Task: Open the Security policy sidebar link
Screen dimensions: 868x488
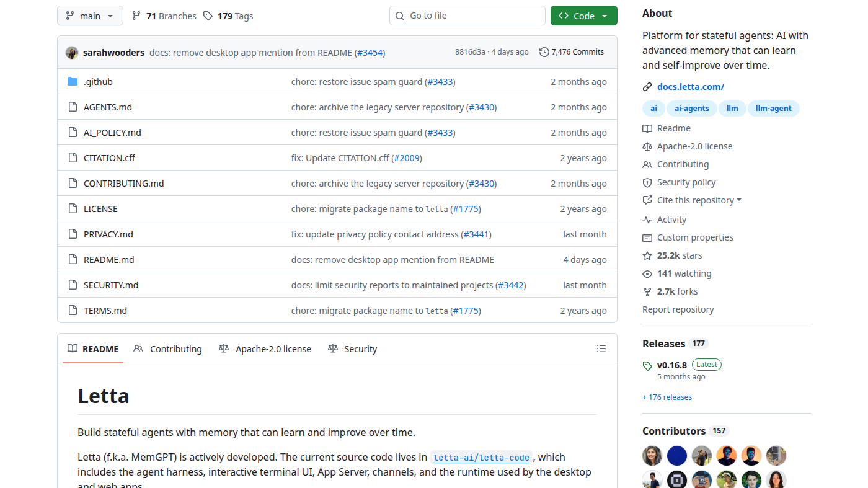Action: (x=679, y=182)
